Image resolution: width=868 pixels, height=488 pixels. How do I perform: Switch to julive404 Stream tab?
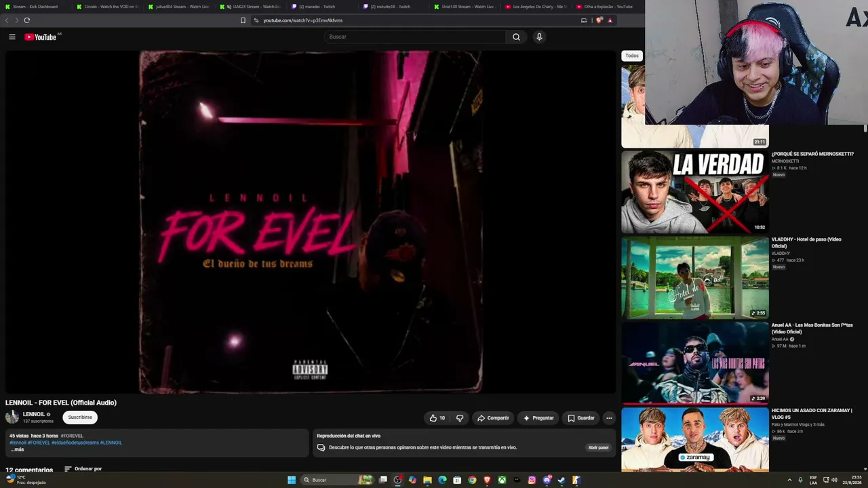(x=179, y=7)
